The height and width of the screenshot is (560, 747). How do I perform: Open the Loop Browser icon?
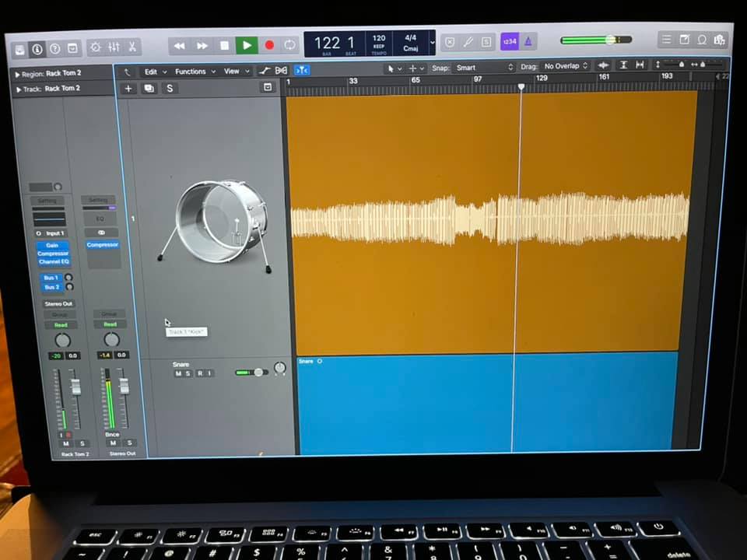click(702, 40)
